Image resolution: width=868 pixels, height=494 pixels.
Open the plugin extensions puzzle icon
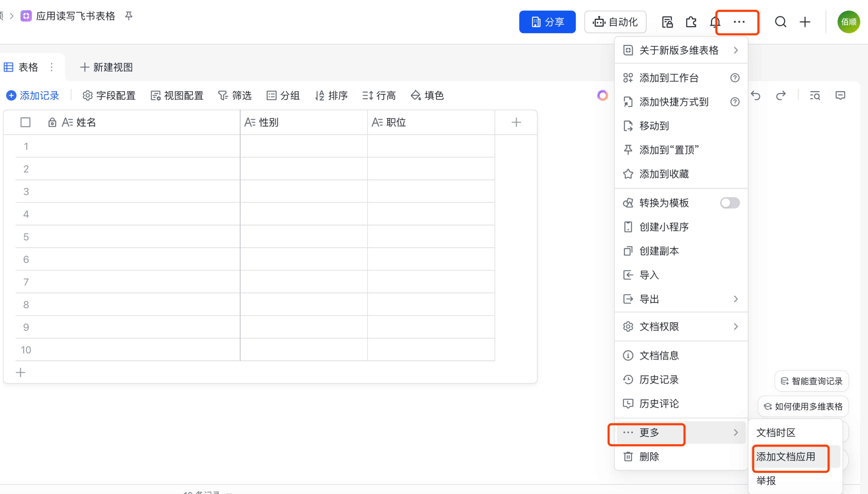[691, 22]
